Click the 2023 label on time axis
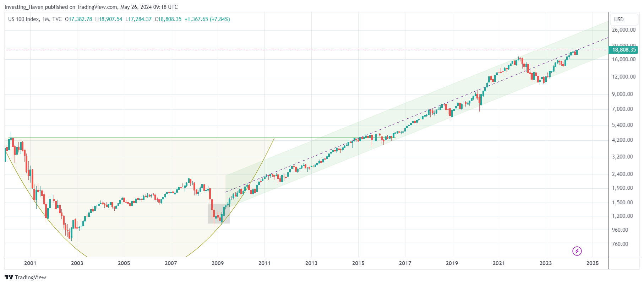 click(x=546, y=263)
